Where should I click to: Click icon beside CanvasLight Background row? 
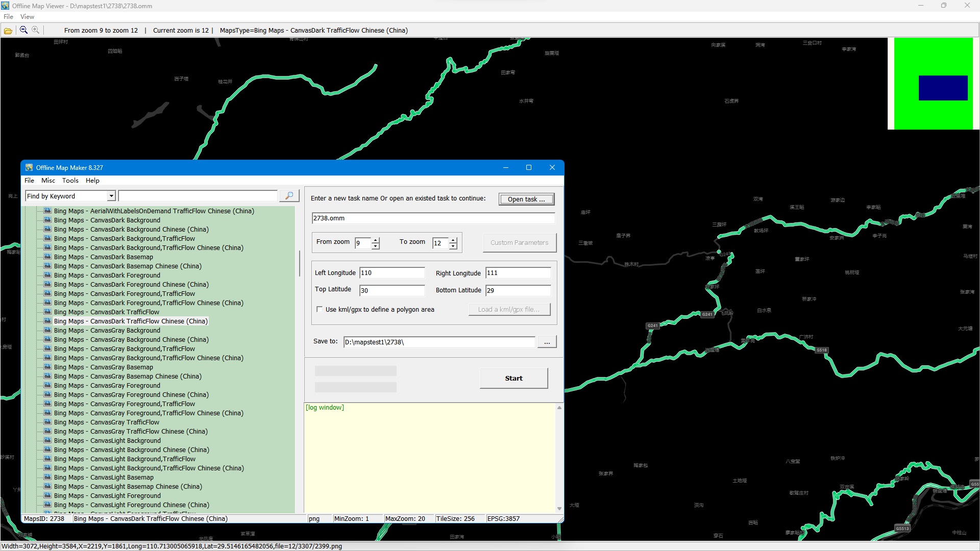click(x=47, y=440)
